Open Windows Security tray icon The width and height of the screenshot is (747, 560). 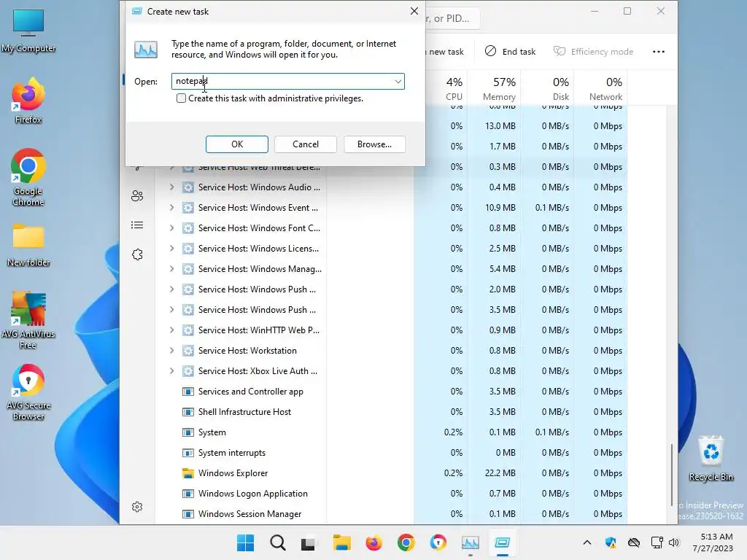611,542
